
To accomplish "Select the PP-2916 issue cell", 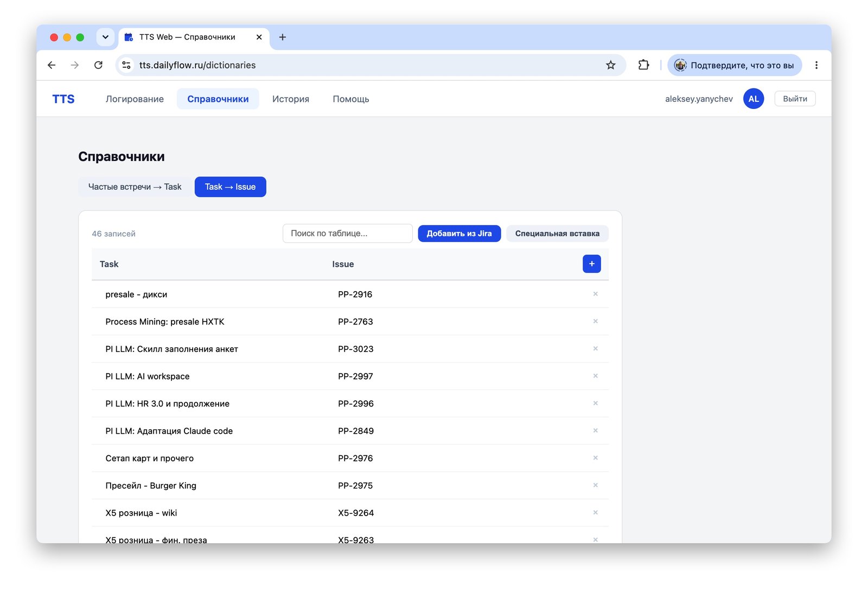I will coord(355,294).
